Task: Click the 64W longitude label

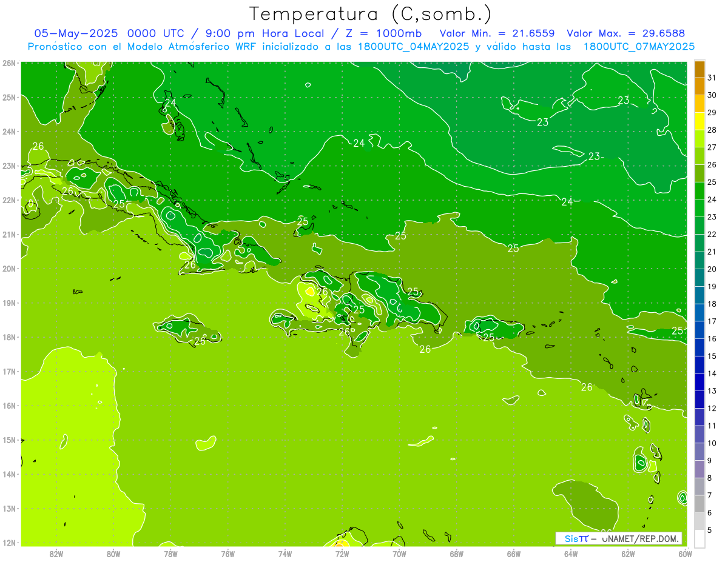Action: pyautogui.click(x=571, y=554)
